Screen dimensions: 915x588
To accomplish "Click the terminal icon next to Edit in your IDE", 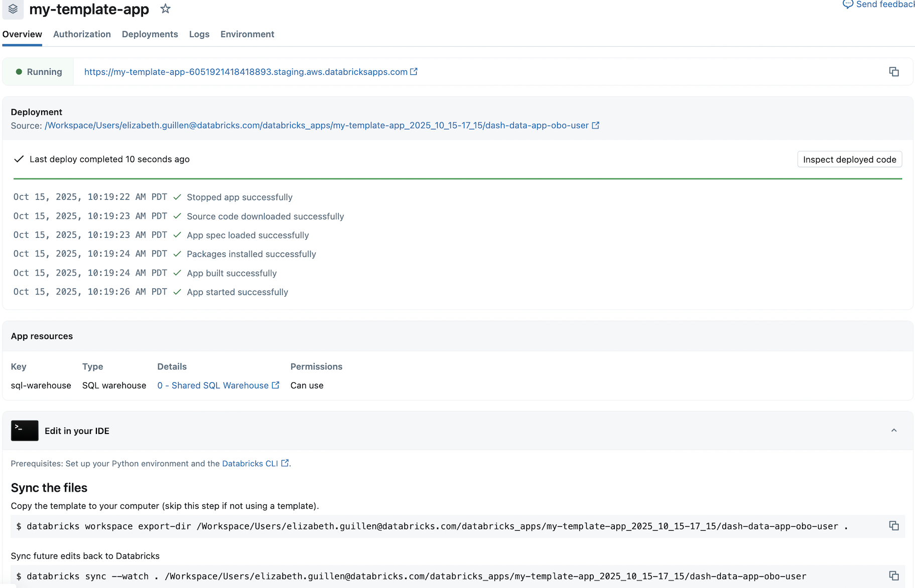I will click(x=24, y=430).
